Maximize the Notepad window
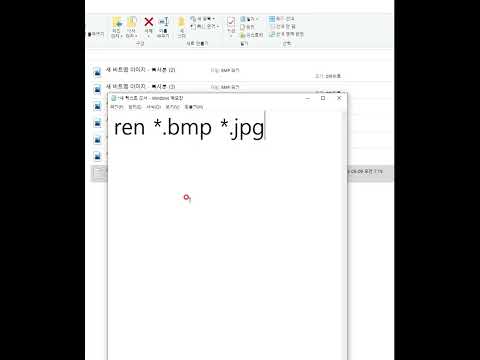480x360 pixels. pyautogui.click(x=323, y=98)
